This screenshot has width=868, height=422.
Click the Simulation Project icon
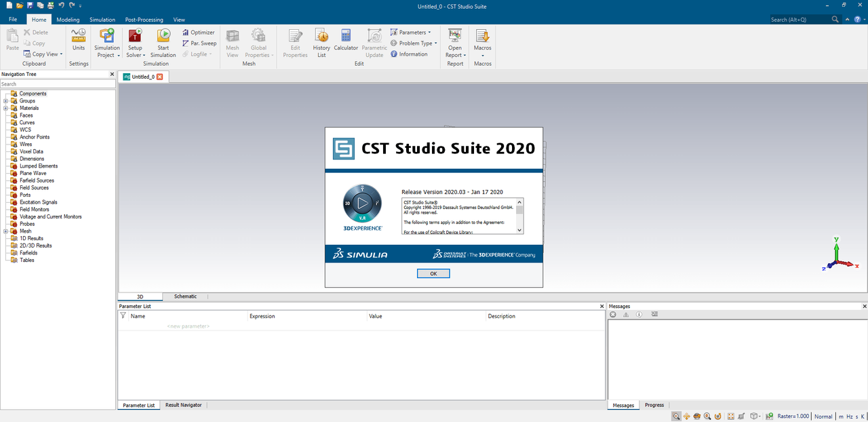(x=107, y=35)
